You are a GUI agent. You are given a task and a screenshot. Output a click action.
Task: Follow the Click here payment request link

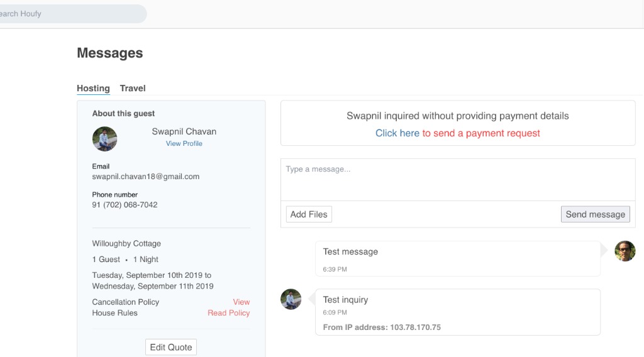pyautogui.click(x=397, y=133)
